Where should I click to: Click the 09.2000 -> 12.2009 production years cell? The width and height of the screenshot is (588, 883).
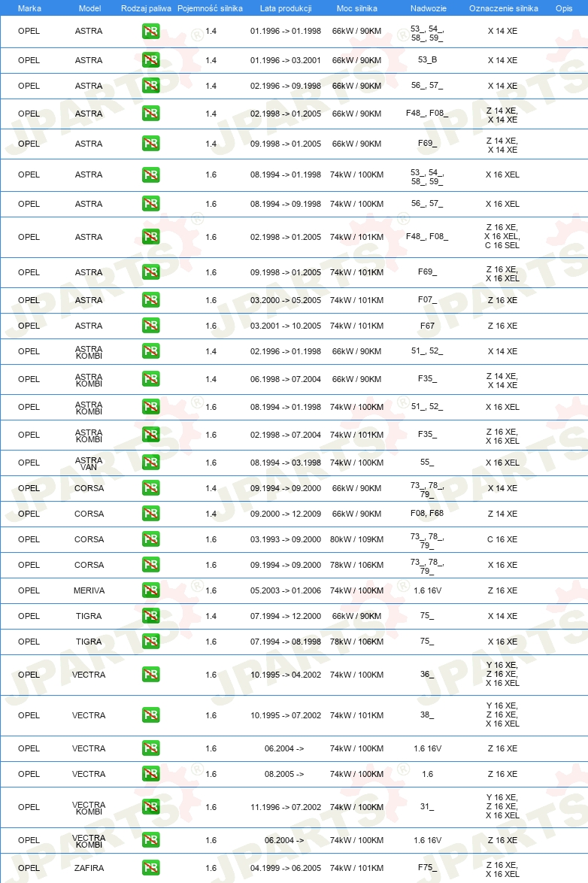(286, 513)
